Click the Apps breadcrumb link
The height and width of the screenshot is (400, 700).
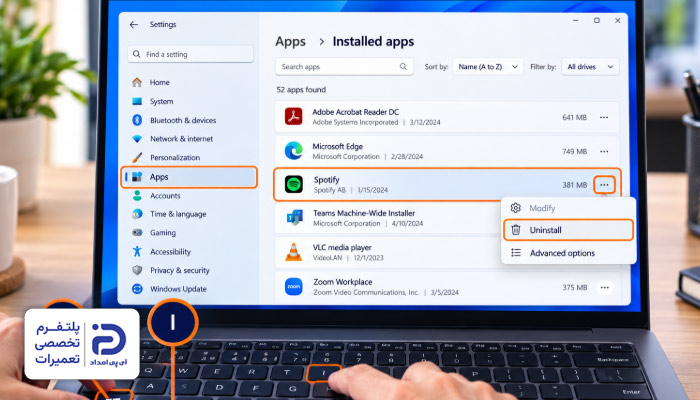(x=290, y=42)
